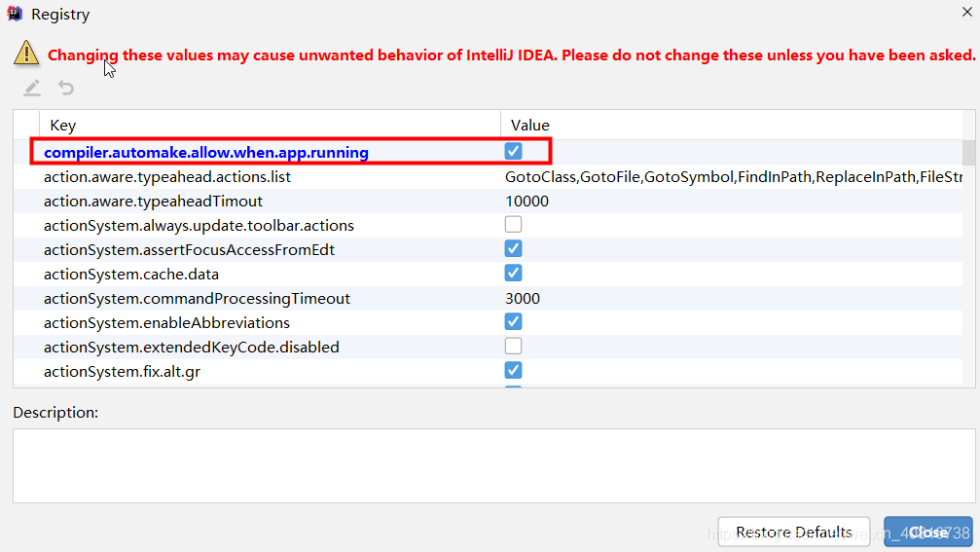The image size is (980, 552).
Task: Click the Revert undo arrow icon
Action: [65, 88]
